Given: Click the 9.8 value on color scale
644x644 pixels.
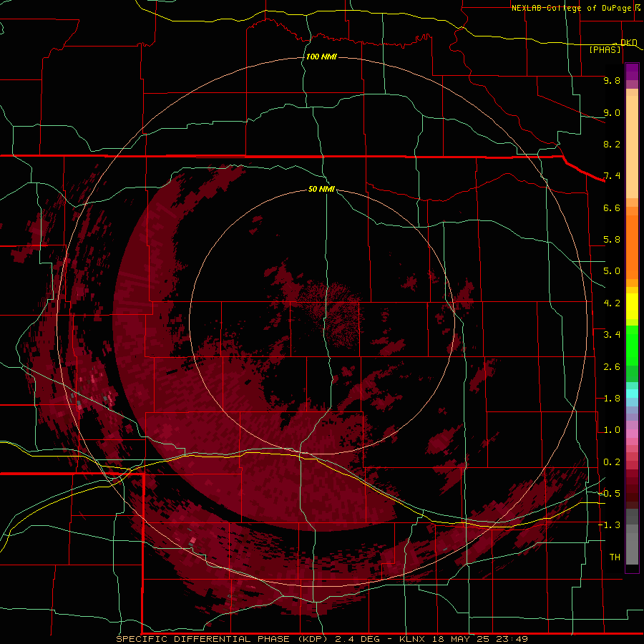Looking at the screenshot, I should [x=612, y=80].
